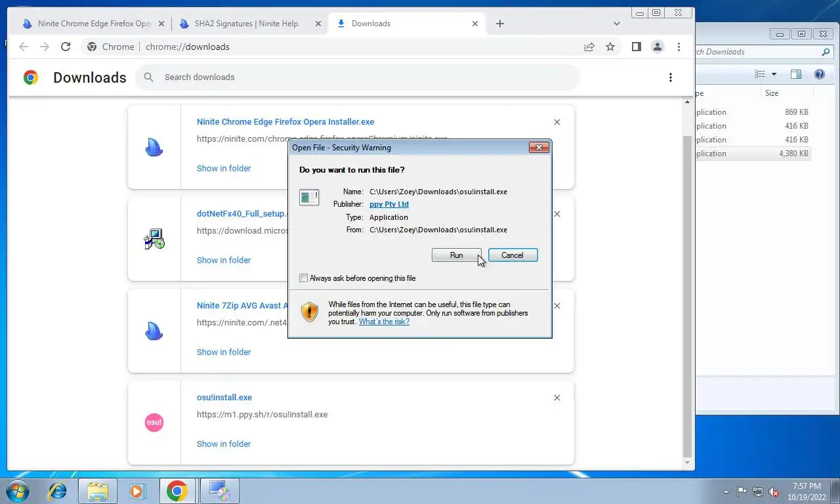840x504 pixels.
Task: Open the Downloads page more actions menu
Action: (x=670, y=77)
